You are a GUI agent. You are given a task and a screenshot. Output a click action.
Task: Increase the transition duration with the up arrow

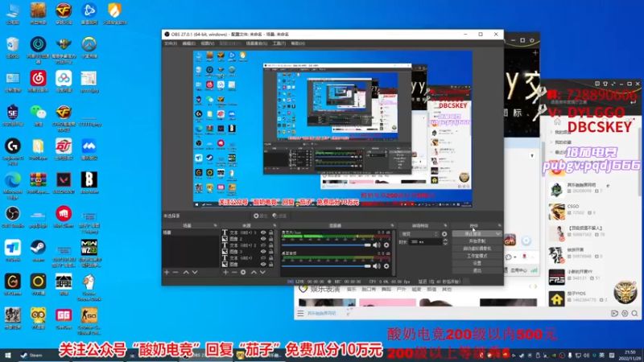[445, 241]
